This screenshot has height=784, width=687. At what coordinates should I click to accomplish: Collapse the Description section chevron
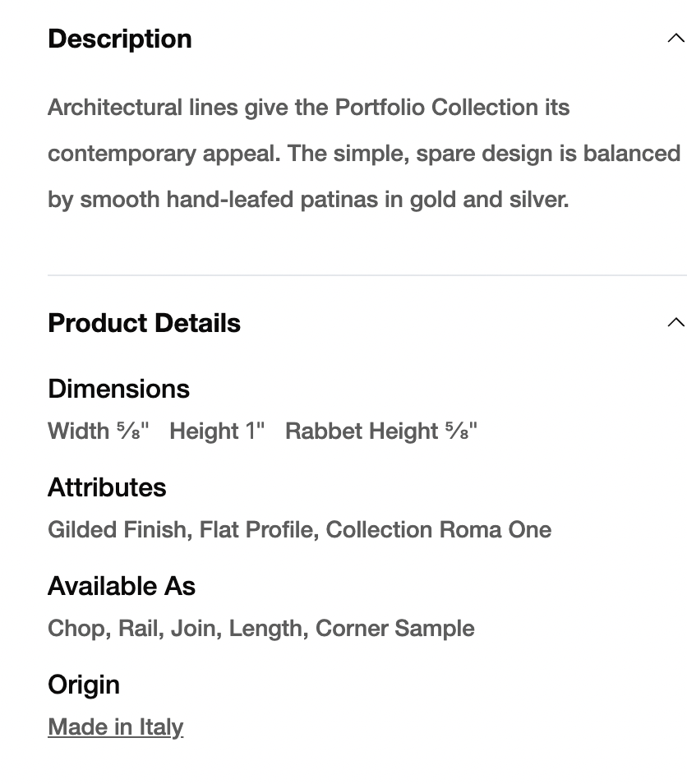(675, 39)
